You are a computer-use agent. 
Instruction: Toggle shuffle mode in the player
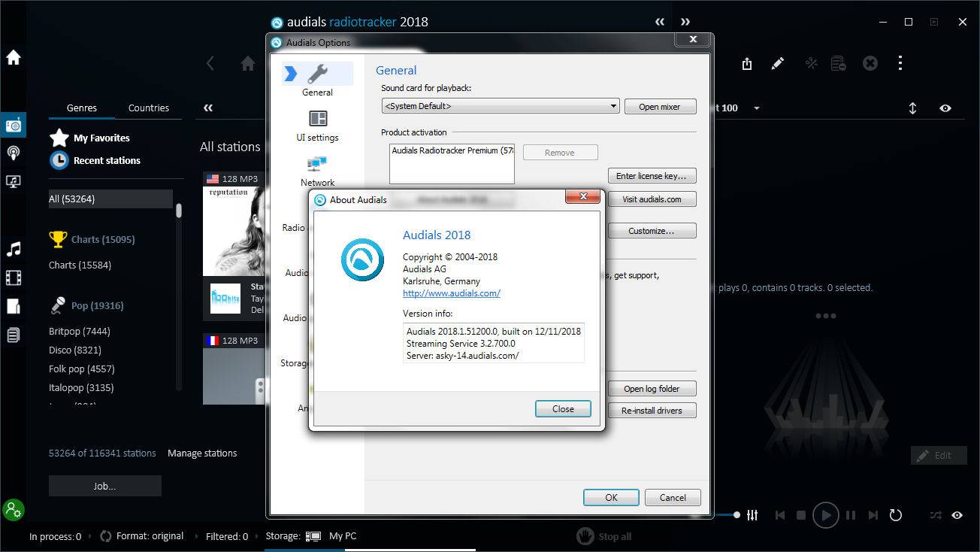tap(936, 515)
